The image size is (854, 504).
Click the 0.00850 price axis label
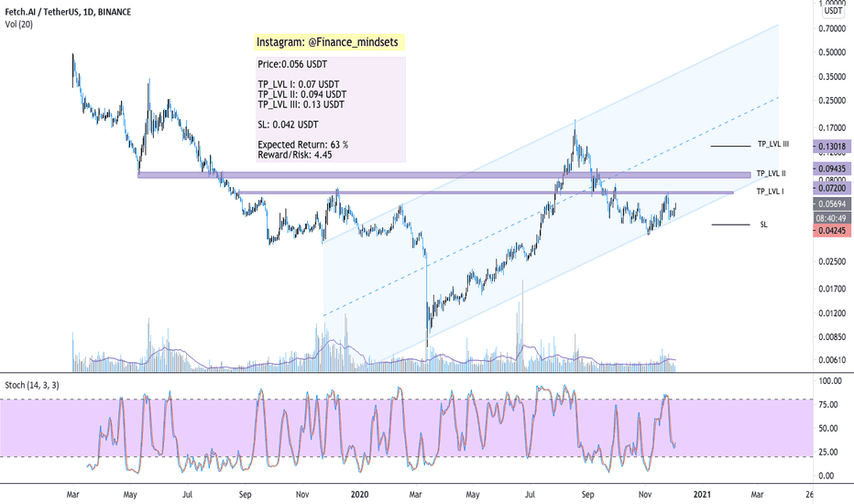point(832,336)
